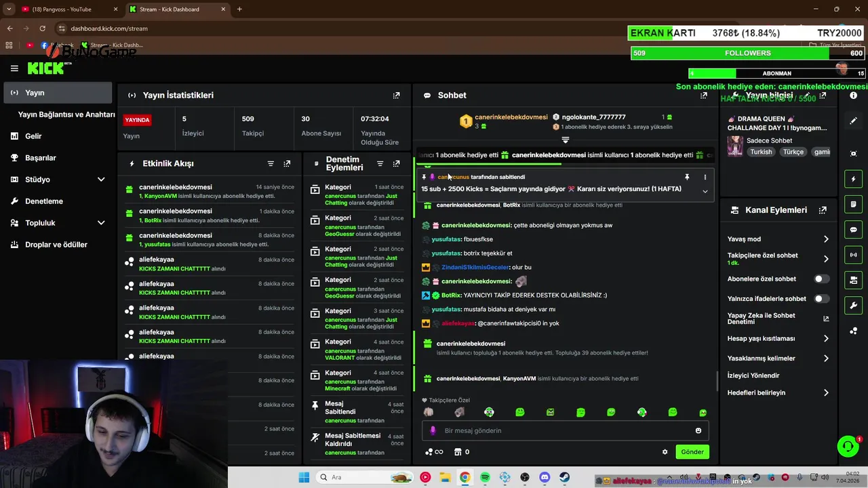Viewport: 868px width, 488px height.
Task: Open chat settings gear icon
Action: [665, 452]
